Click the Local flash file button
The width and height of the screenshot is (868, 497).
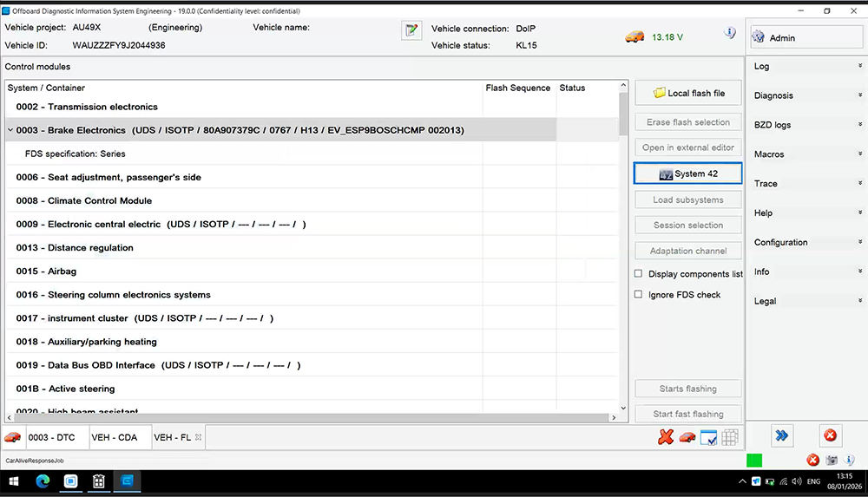tap(688, 93)
